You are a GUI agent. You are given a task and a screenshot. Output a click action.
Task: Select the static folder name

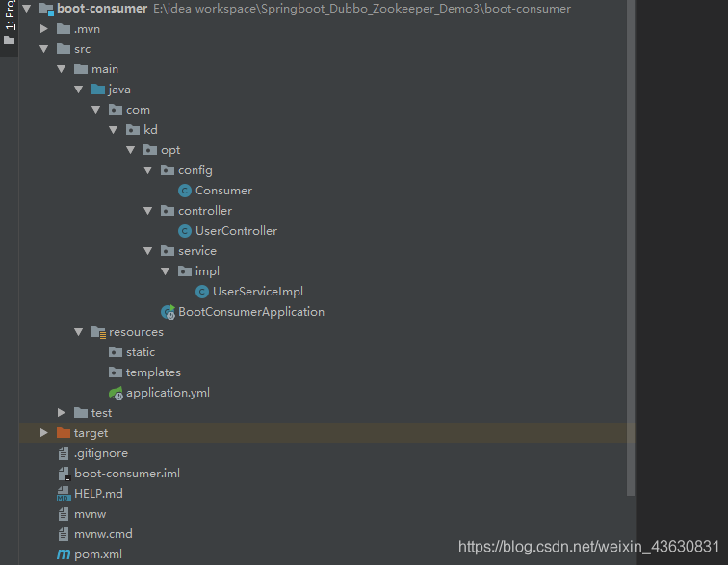coord(141,352)
